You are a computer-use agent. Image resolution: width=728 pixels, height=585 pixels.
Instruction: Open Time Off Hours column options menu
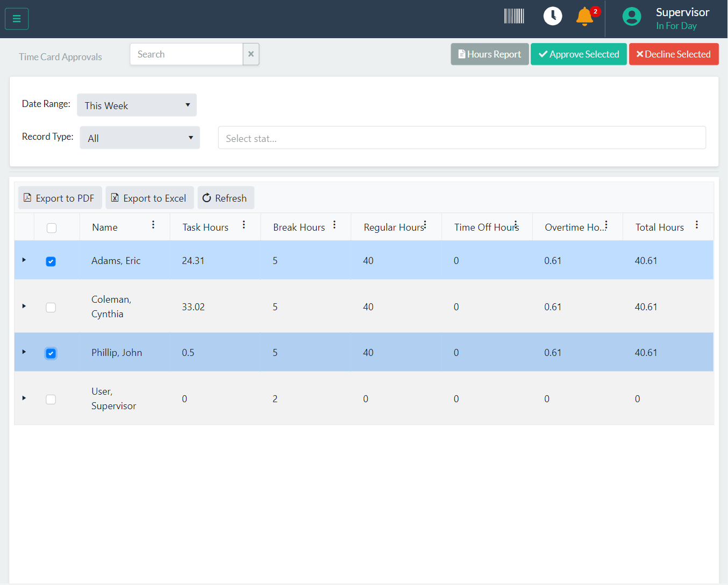516,225
